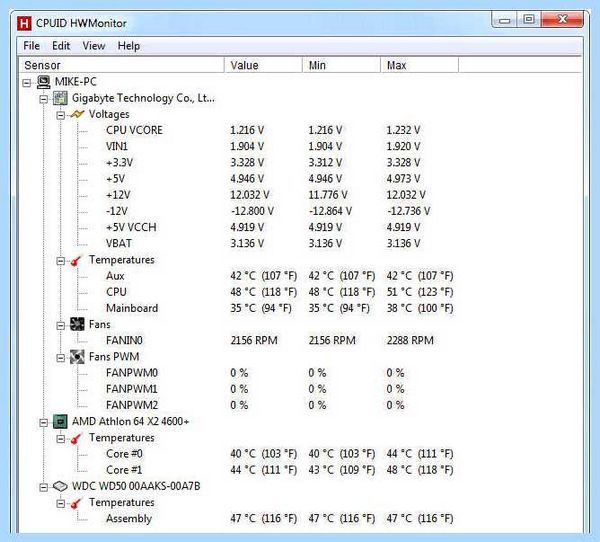Click the Min column header
The height and width of the screenshot is (542, 600).
[x=341, y=65]
